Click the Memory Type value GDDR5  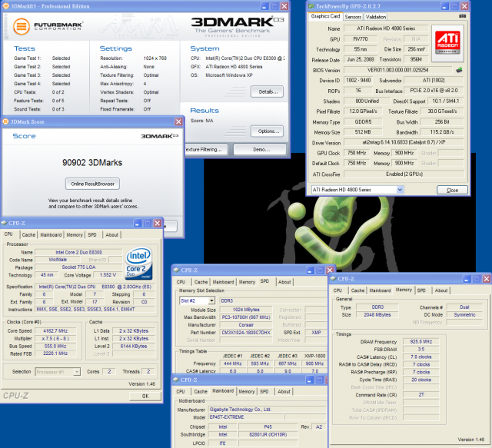[x=363, y=121]
